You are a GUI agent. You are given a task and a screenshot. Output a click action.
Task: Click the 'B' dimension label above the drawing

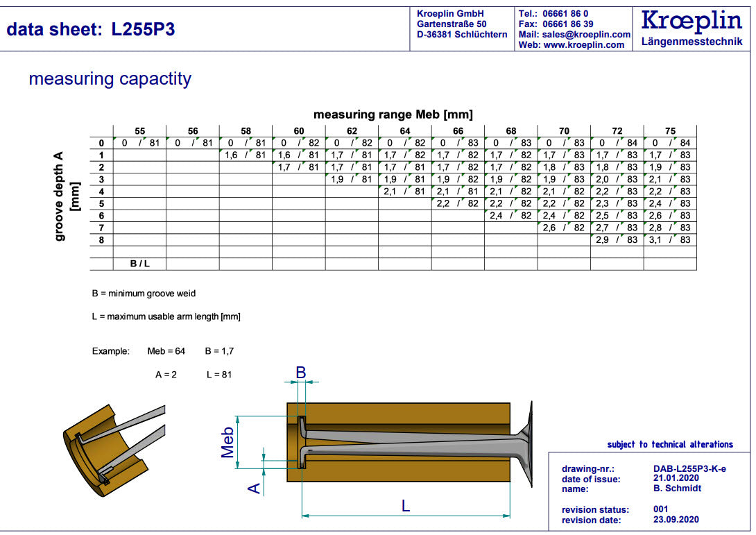coord(301,373)
